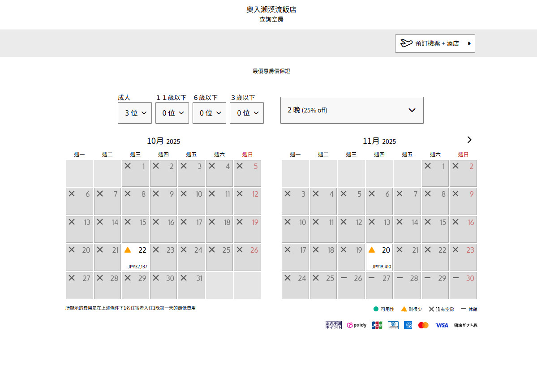Open the 6歲以下 children count dropdown
The width and height of the screenshot is (537, 392).
click(x=209, y=113)
